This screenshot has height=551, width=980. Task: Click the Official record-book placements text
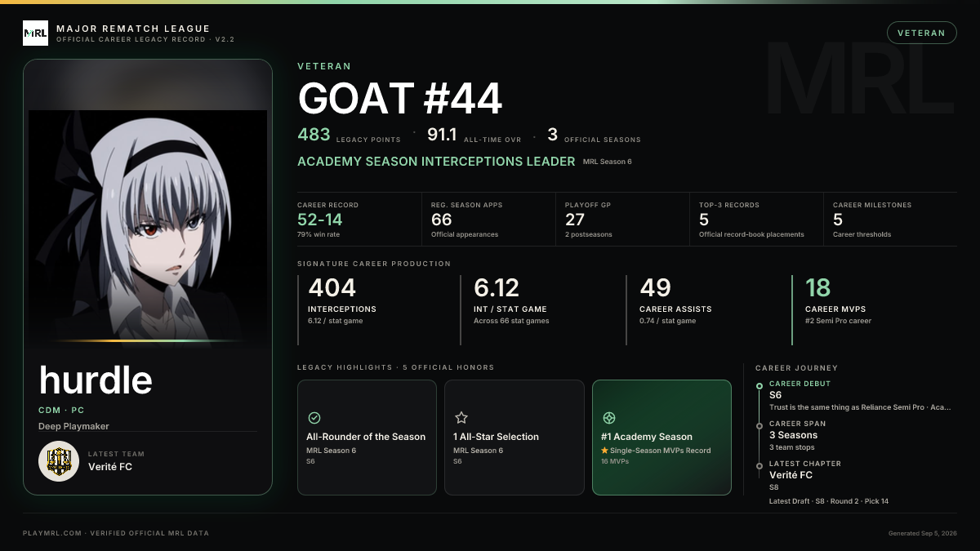tap(751, 234)
